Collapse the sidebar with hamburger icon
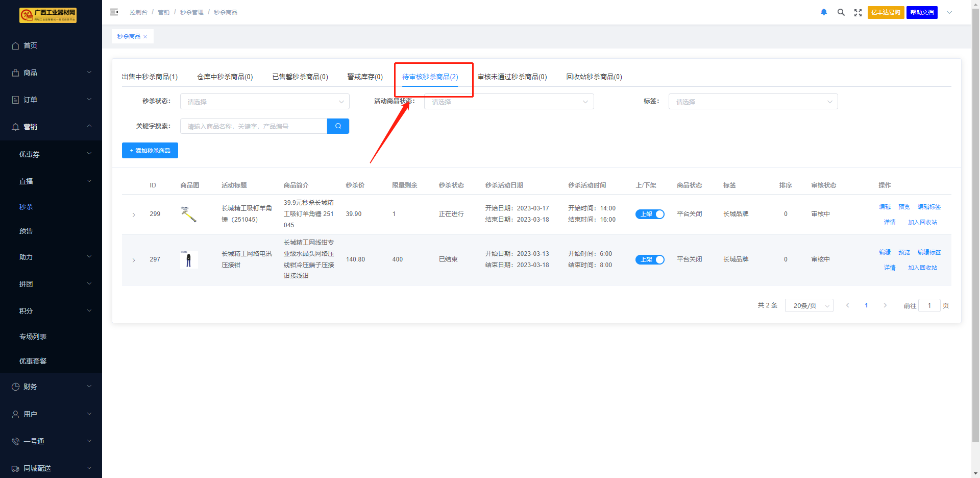This screenshot has height=478, width=980. pyautogui.click(x=114, y=12)
